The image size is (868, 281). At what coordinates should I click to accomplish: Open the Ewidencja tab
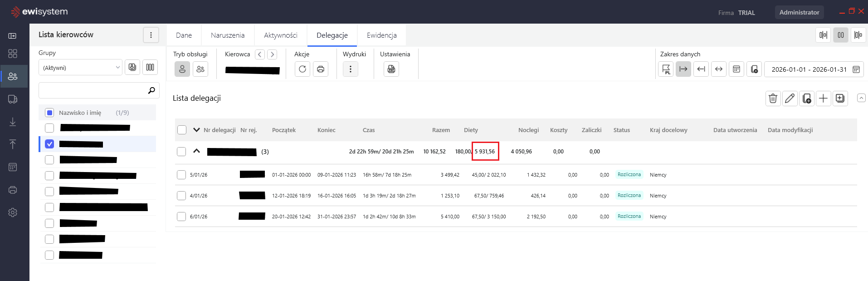(x=381, y=35)
